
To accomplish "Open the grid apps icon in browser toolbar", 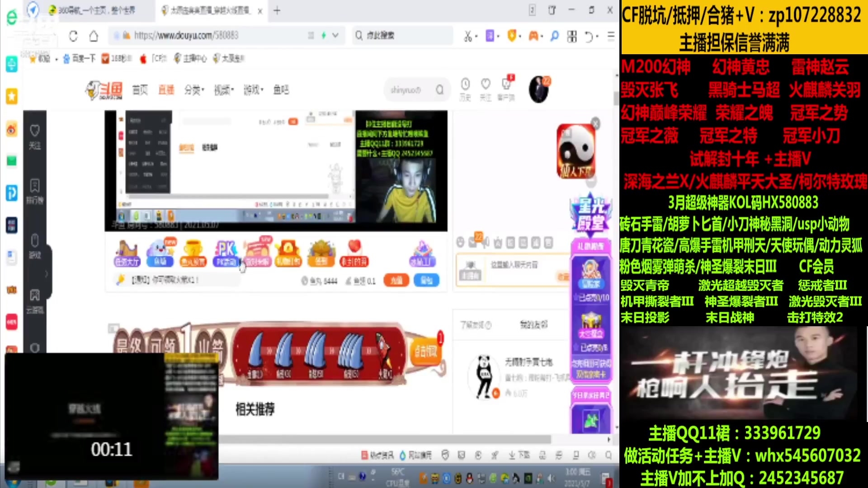I will [572, 36].
